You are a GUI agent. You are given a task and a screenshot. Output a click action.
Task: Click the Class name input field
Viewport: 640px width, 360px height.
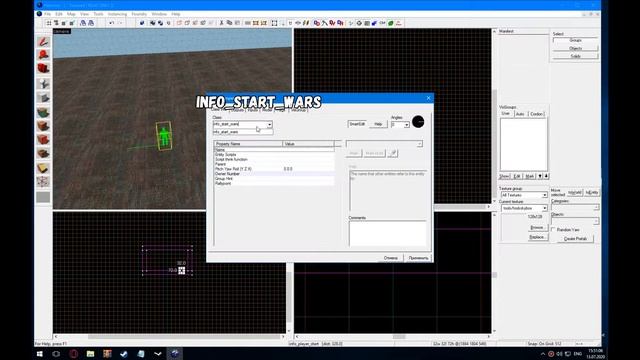point(240,124)
